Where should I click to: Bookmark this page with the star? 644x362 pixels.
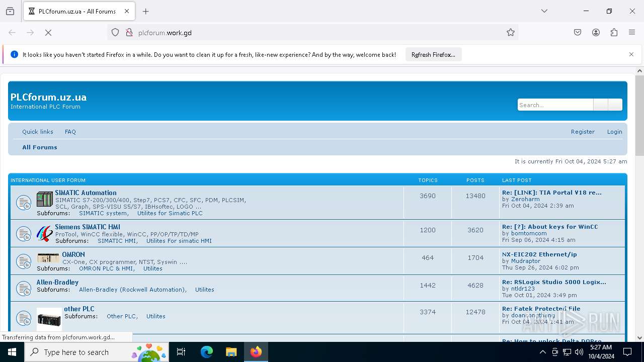point(511,33)
